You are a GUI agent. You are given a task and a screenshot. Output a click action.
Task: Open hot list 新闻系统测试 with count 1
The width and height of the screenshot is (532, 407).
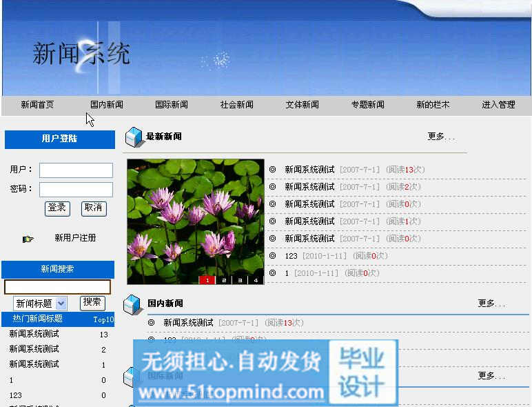pyautogui.click(x=34, y=364)
